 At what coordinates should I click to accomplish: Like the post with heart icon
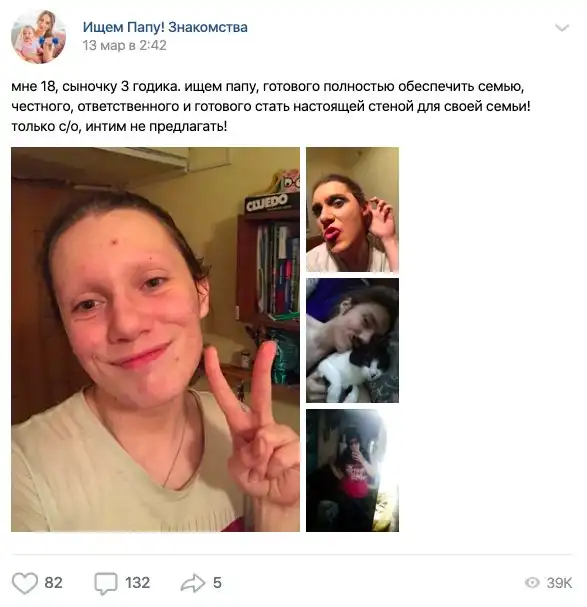click(x=25, y=583)
